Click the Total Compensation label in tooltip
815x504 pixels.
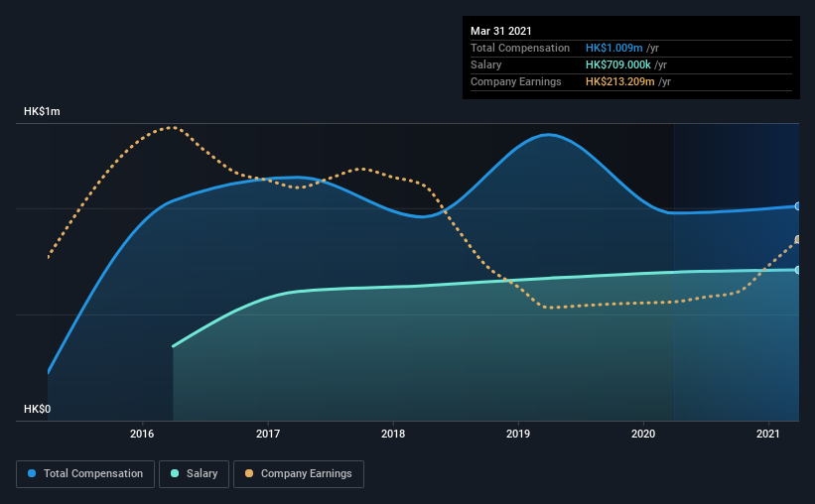tap(520, 48)
